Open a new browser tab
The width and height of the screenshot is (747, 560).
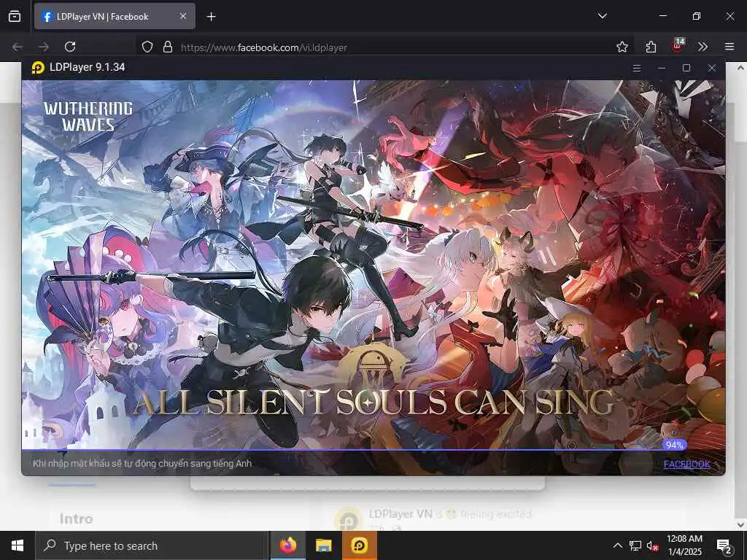click(211, 17)
